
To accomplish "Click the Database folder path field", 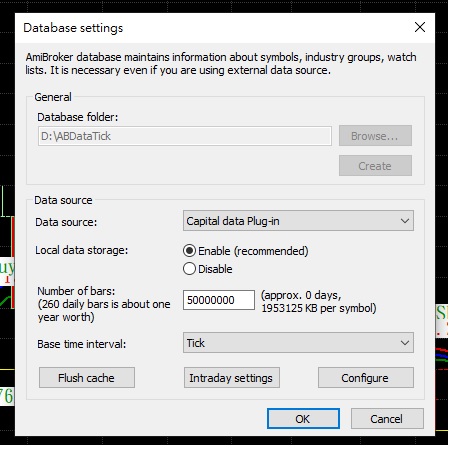I will 185,136.
